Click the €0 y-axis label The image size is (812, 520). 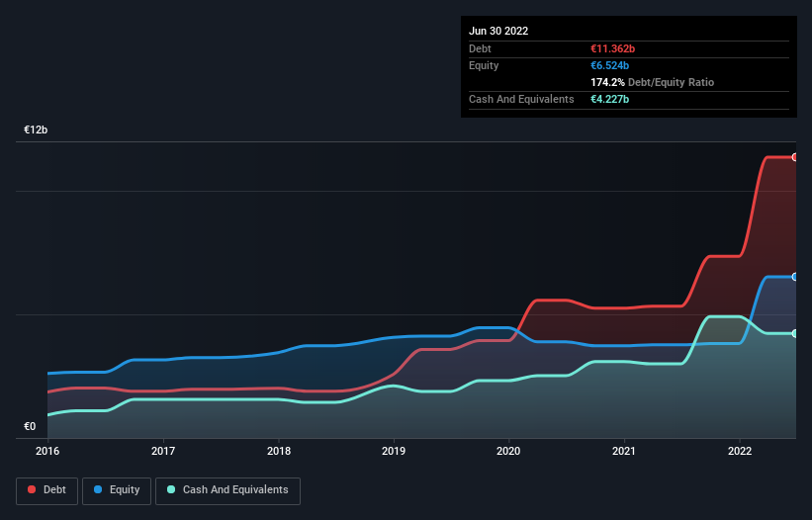(30, 426)
